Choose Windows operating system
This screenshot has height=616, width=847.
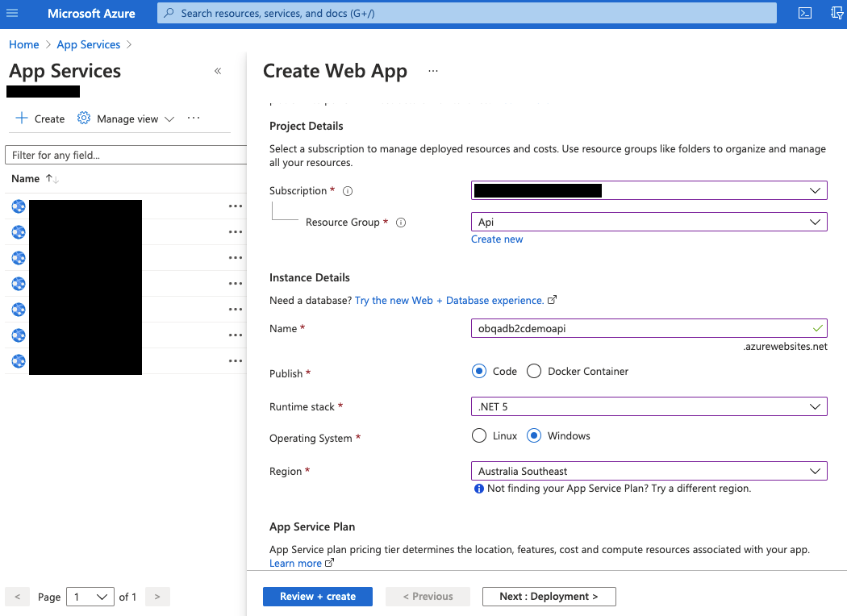(534, 435)
